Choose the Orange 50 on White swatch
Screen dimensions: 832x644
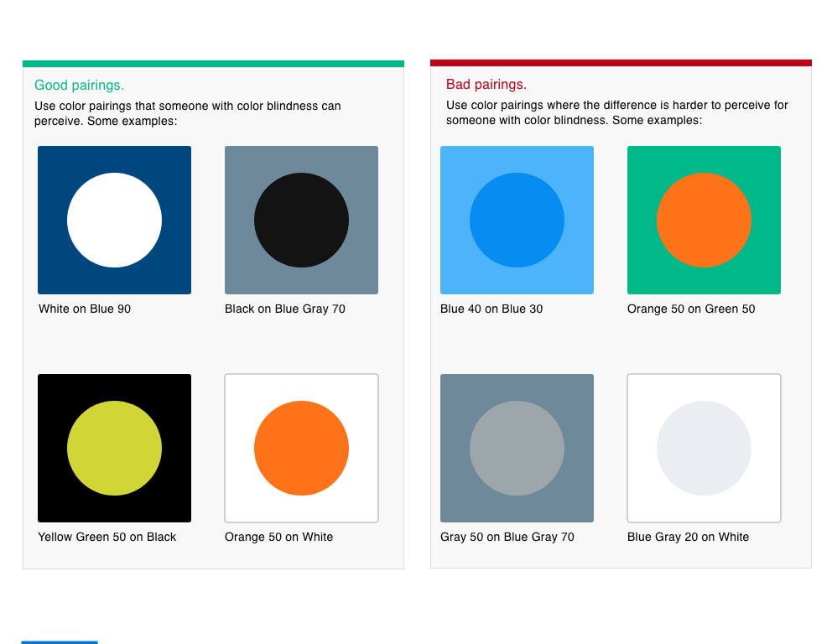tap(301, 448)
